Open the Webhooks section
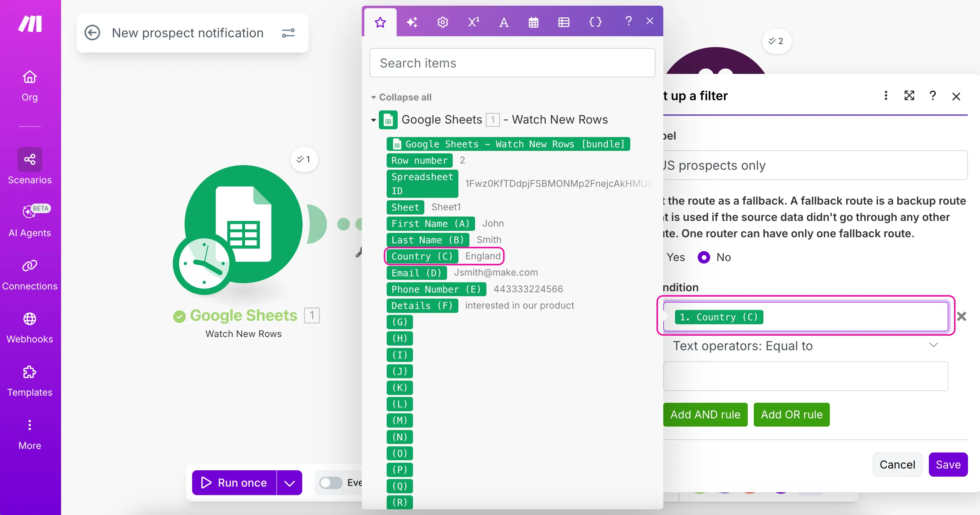Screen dimensions: 980x515 point(30,328)
